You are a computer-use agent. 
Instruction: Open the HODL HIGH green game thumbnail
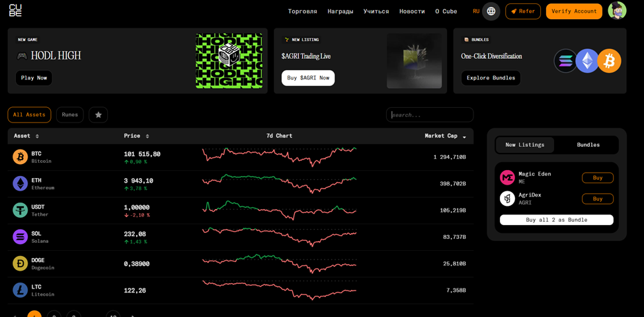229,61
